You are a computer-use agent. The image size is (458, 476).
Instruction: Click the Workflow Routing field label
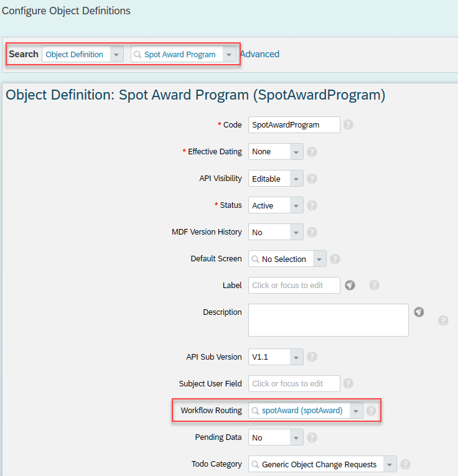click(x=211, y=411)
